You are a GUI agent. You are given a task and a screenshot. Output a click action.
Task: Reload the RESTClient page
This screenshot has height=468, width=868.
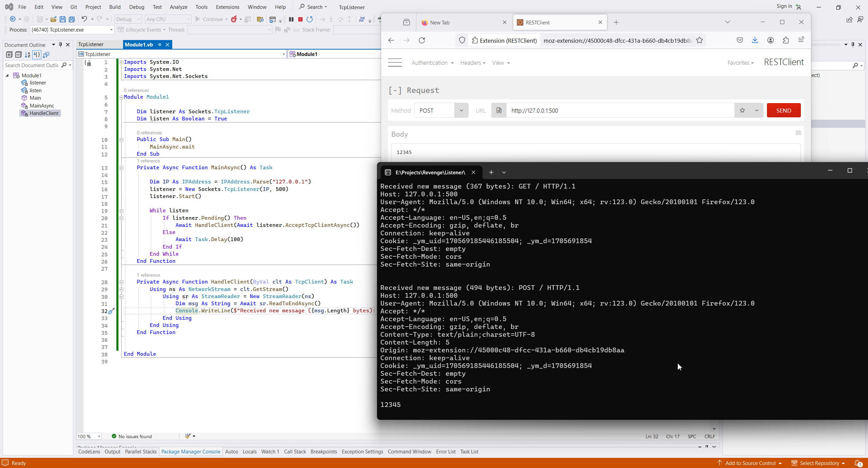point(422,40)
